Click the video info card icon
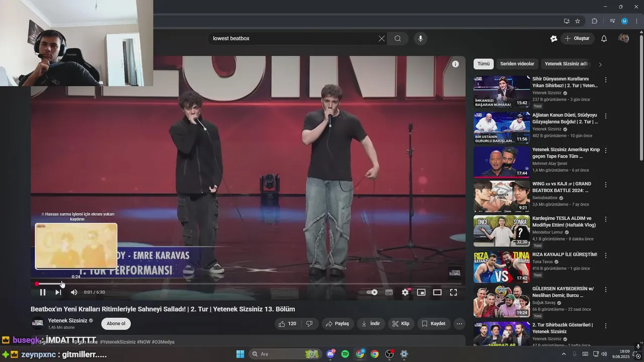 click(x=455, y=64)
